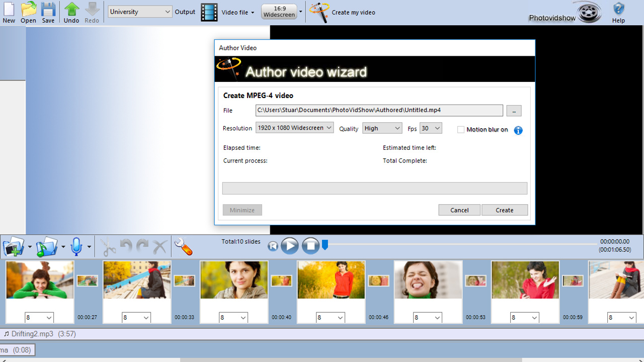The width and height of the screenshot is (644, 362).
Task: Change the Quality dropdown from High
Action: 382,128
